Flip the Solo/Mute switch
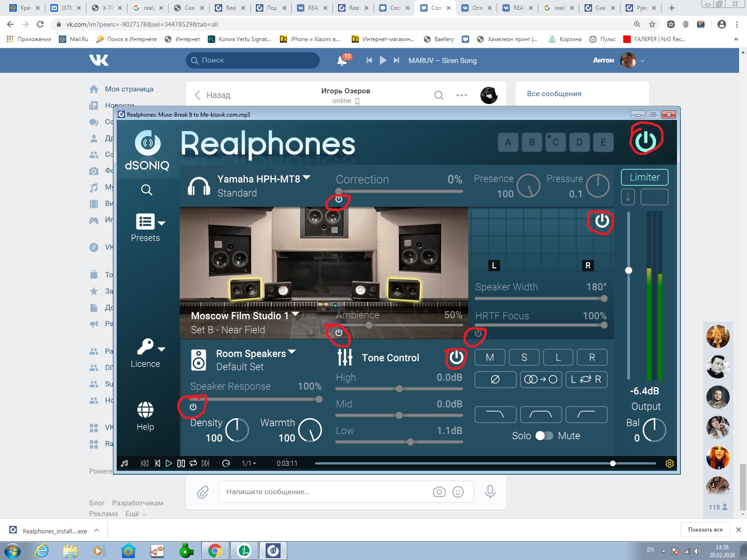 544,435
